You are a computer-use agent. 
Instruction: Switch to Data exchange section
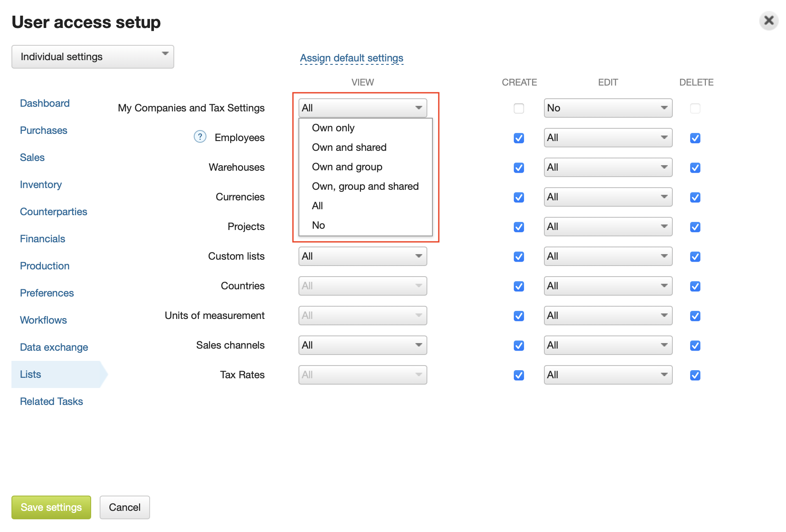[54, 347]
